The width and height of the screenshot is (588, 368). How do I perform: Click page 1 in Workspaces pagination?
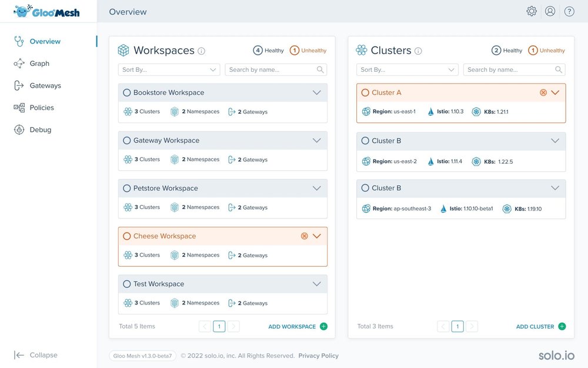[x=219, y=326]
